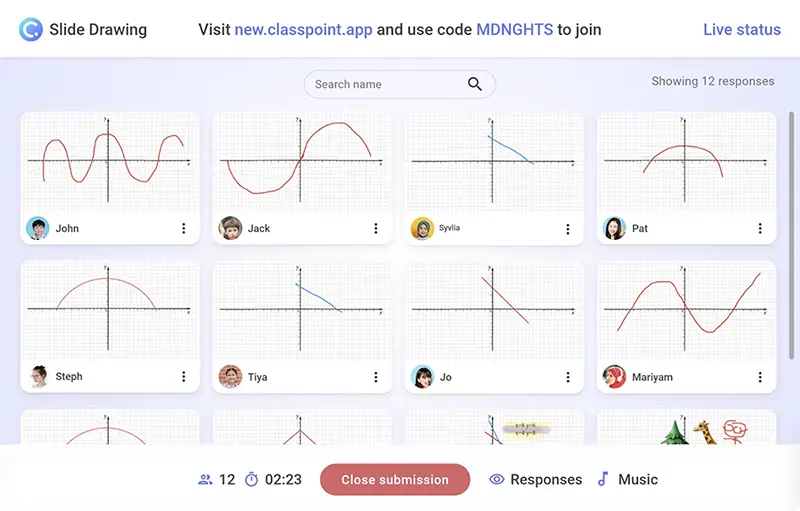Open the Live status view

pyautogui.click(x=742, y=30)
